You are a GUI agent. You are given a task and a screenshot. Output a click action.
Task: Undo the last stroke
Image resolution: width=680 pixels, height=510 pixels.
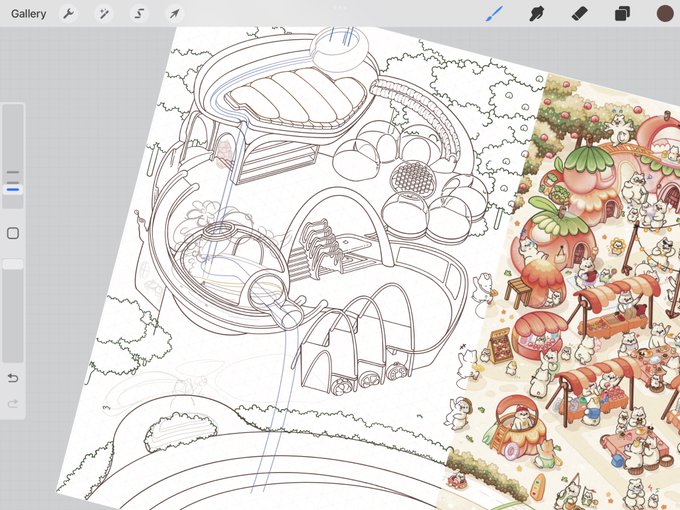click(13, 378)
